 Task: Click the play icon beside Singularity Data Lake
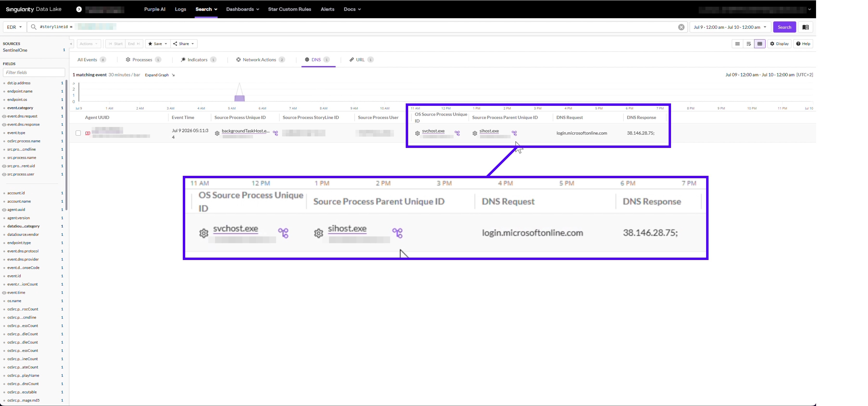click(x=79, y=9)
